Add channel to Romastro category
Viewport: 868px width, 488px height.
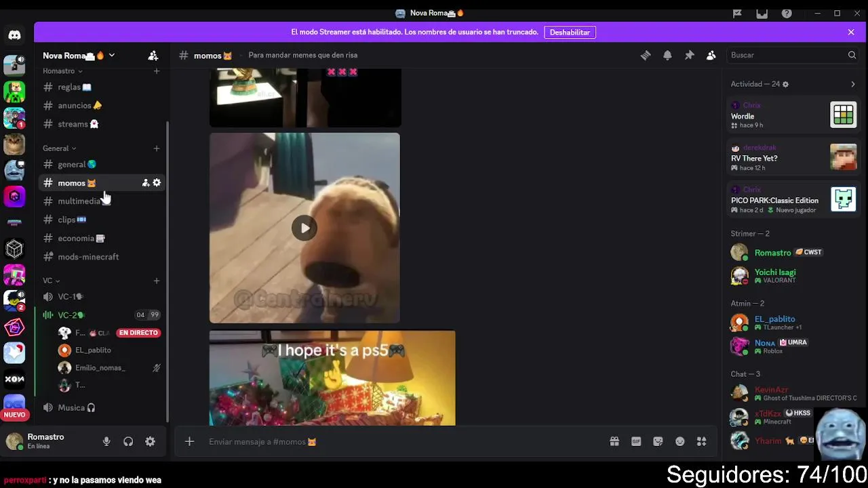[157, 71]
